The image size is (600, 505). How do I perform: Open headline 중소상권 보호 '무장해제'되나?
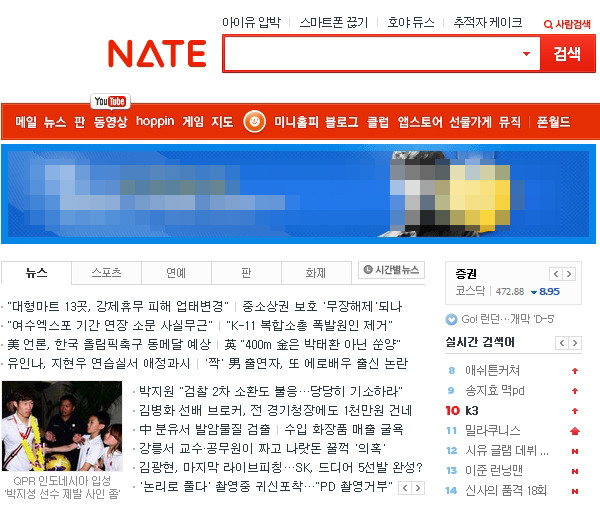(322, 306)
